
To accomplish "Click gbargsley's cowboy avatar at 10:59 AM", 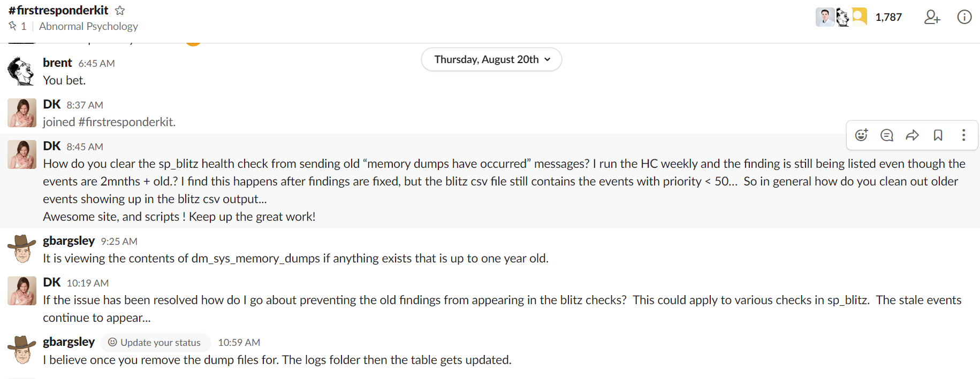I will coord(22,350).
